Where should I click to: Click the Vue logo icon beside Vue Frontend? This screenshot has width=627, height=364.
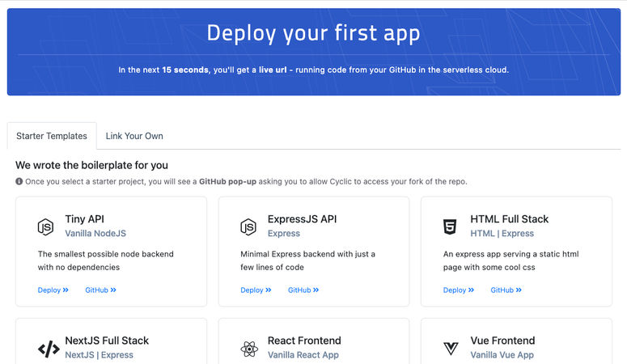tap(451, 349)
